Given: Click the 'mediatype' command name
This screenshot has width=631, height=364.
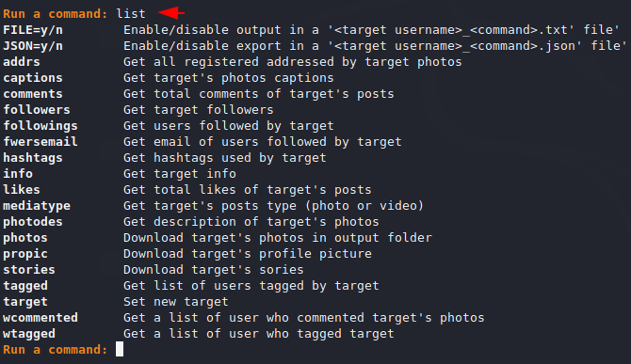Looking at the screenshot, I should [37, 206].
